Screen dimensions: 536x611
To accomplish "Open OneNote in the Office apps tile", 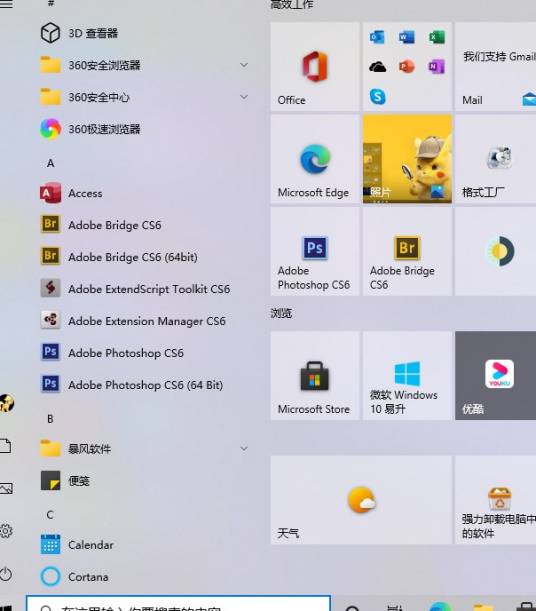I will click(437, 67).
